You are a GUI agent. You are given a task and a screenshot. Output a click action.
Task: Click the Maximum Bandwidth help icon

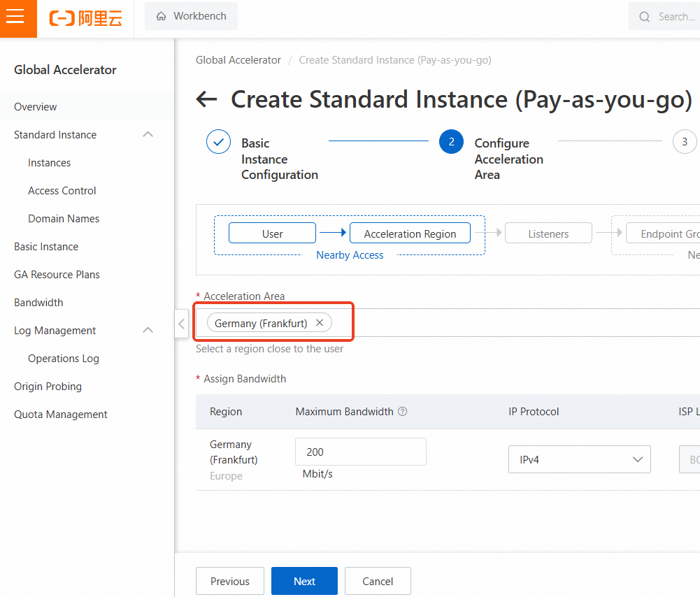pyautogui.click(x=403, y=412)
